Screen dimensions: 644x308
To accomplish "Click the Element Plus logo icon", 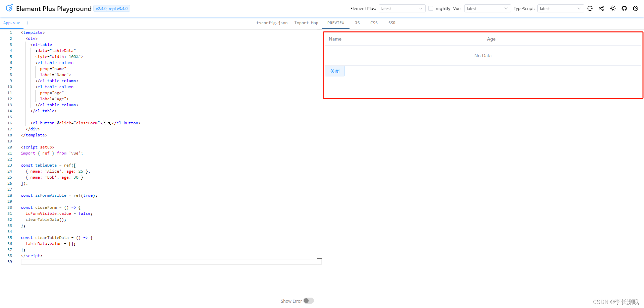I will (x=9, y=8).
